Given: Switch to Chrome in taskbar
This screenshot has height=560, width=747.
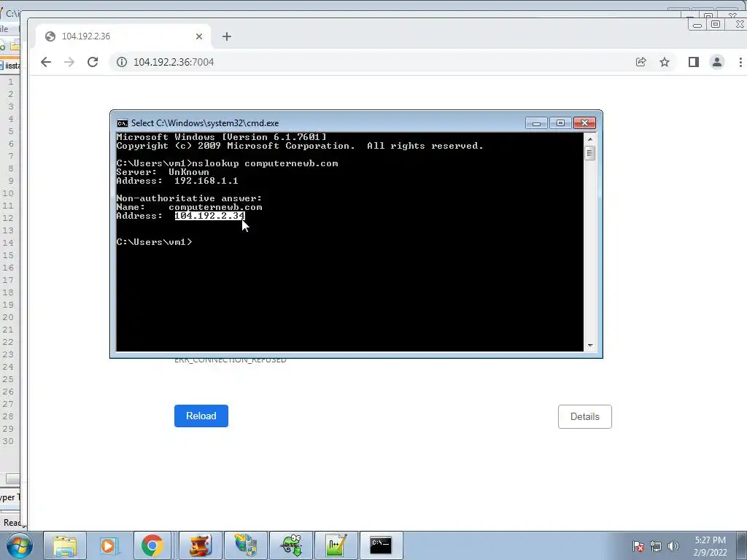Looking at the screenshot, I should (x=152, y=545).
